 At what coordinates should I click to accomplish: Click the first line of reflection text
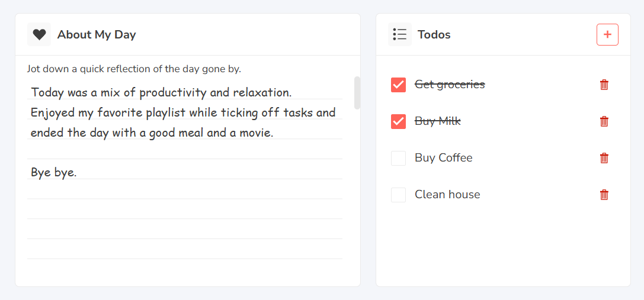point(161,92)
